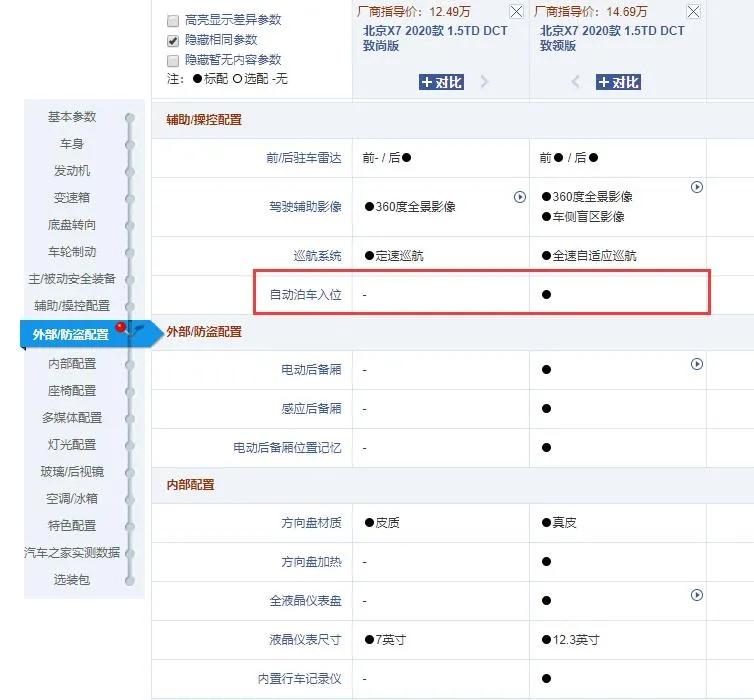This screenshot has width=754, height=700.
Task: Go to 发动机 section in sidebar
Action: [72, 171]
